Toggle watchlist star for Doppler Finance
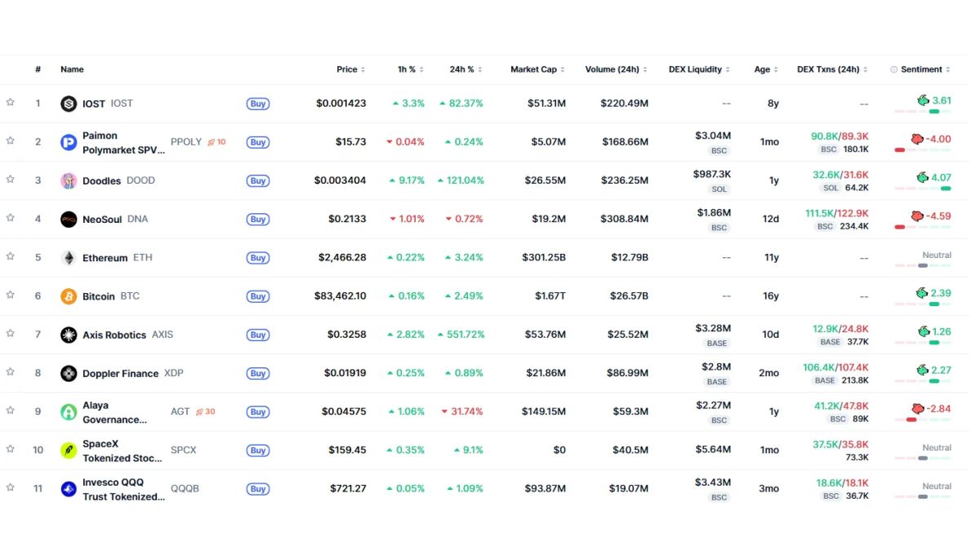The image size is (980, 551). [x=11, y=371]
